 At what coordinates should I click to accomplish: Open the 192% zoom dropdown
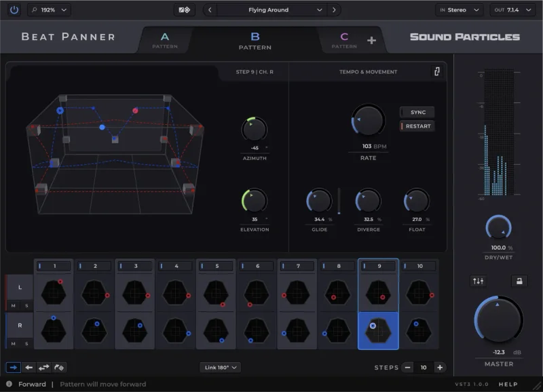click(49, 9)
